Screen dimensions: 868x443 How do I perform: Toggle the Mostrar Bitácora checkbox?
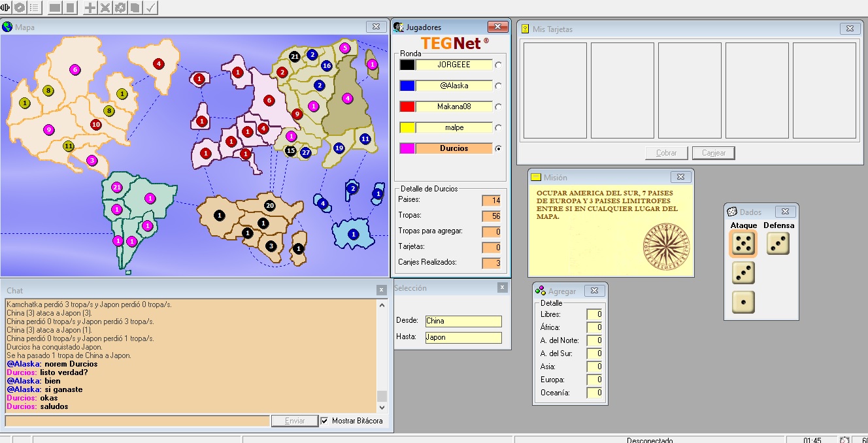coord(325,421)
